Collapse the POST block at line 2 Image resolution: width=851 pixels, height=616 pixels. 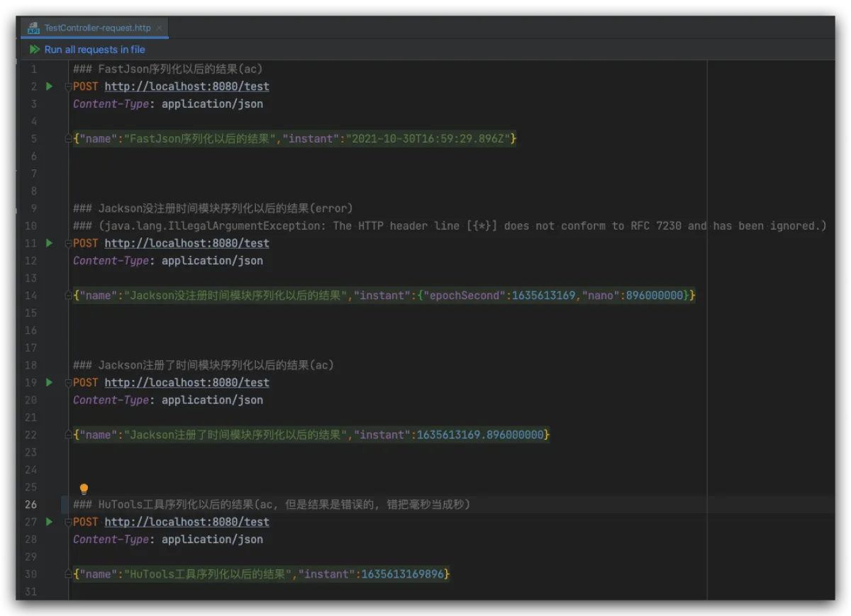(x=69, y=87)
